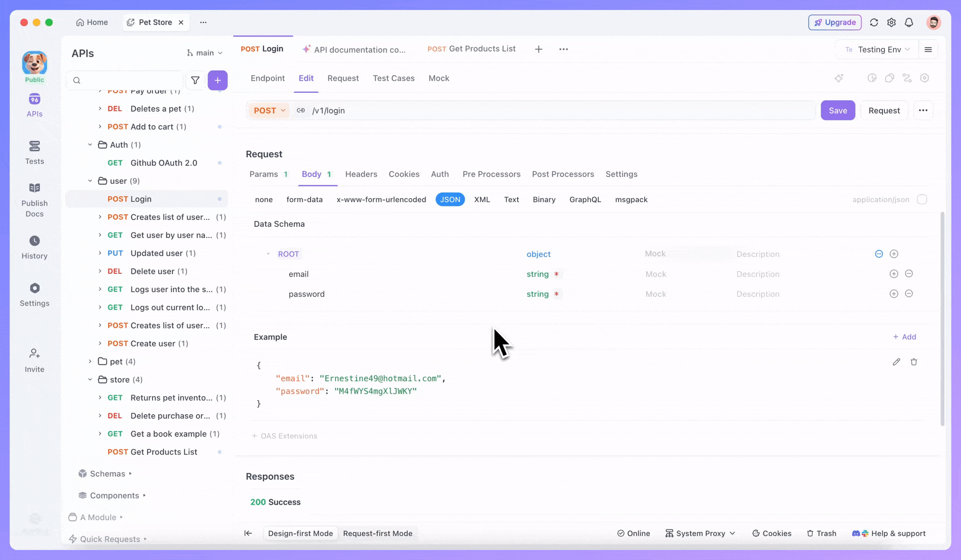Click the filter funnel above the API list
This screenshot has width=961, height=560.
point(196,80)
